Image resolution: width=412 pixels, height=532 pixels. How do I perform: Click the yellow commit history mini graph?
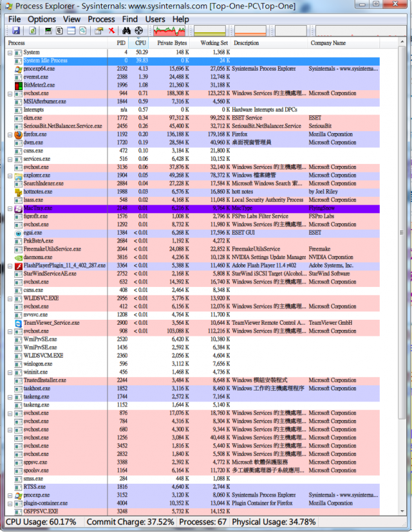pyautogui.click(x=210, y=31)
